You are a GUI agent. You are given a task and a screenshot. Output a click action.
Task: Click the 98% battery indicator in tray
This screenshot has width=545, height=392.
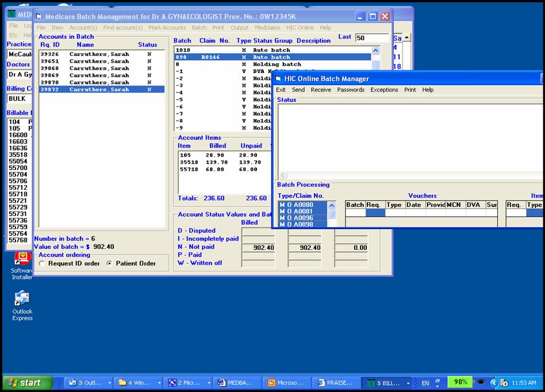(460, 382)
